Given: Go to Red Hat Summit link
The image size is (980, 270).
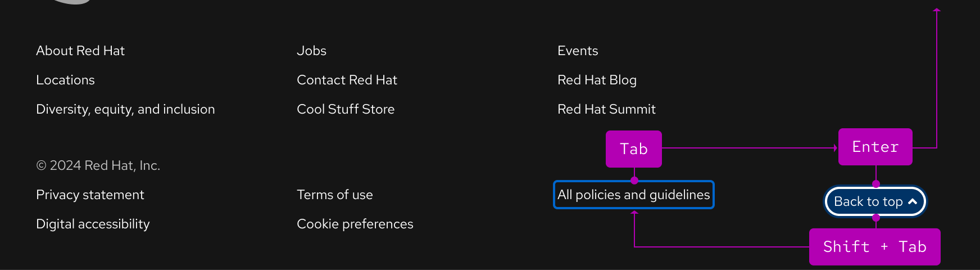Looking at the screenshot, I should click(x=606, y=109).
